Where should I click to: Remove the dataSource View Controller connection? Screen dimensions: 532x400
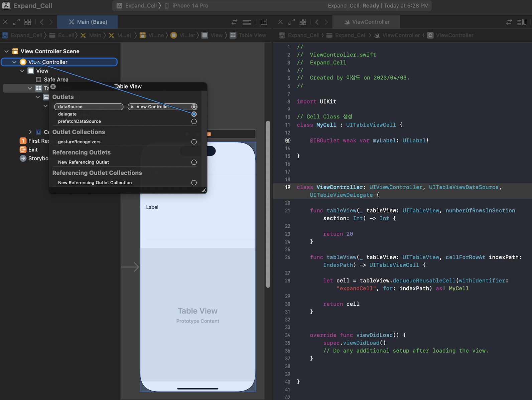(x=132, y=107)
